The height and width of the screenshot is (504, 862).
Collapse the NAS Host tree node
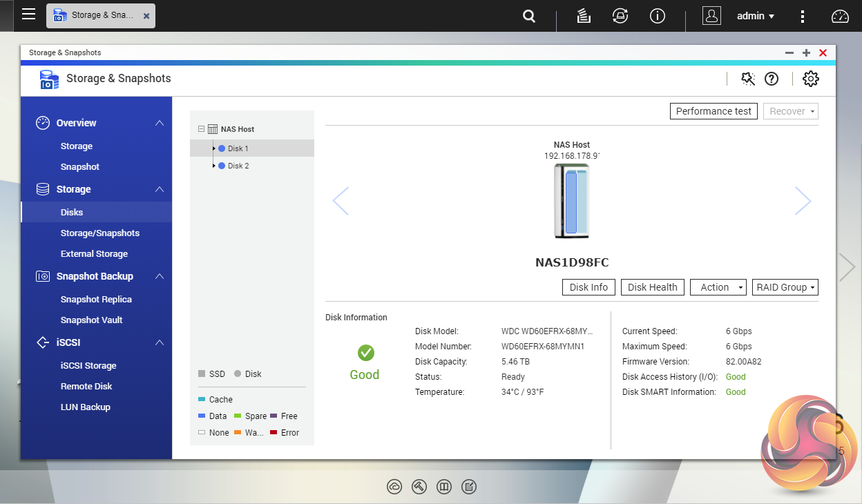tap(201, 129)
